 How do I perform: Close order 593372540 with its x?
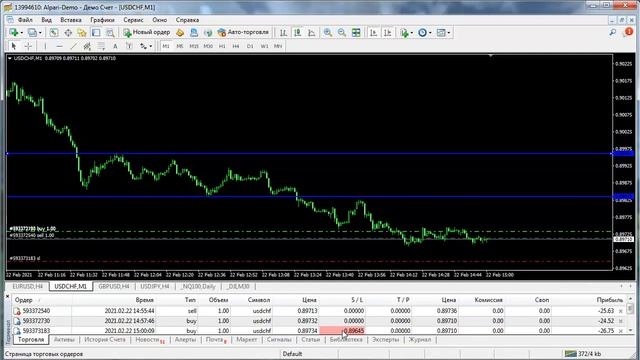(x=621, y=311)
